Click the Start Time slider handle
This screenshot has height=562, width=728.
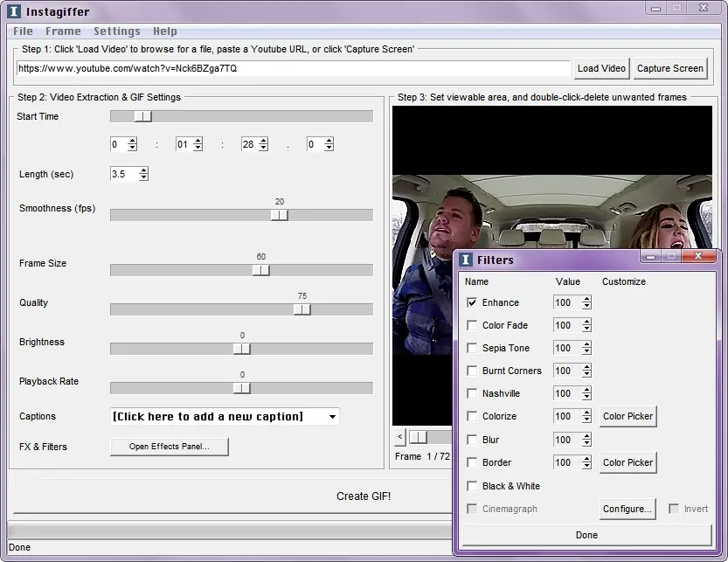(143, 116)
